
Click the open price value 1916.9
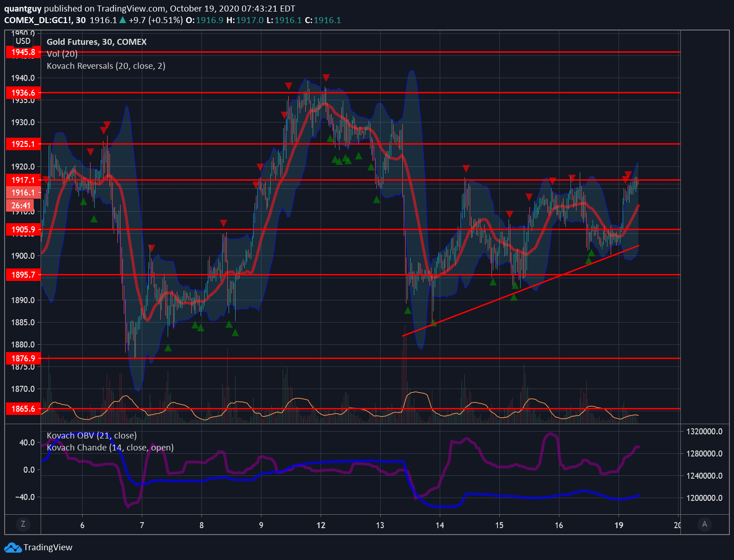pos(209,20)
